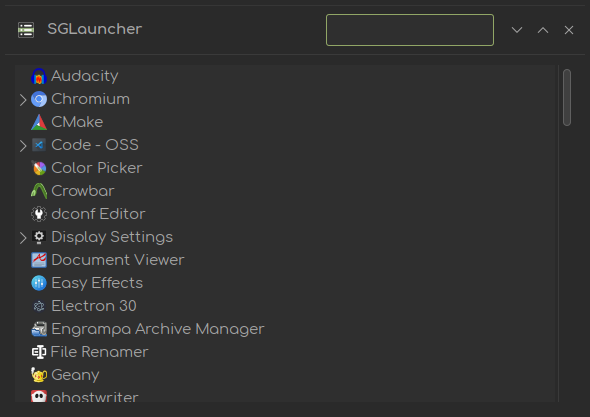The height and width of the screenshot is (417, 590).
Task: Click the application list scrollbar
Action: tap(567, 97)
